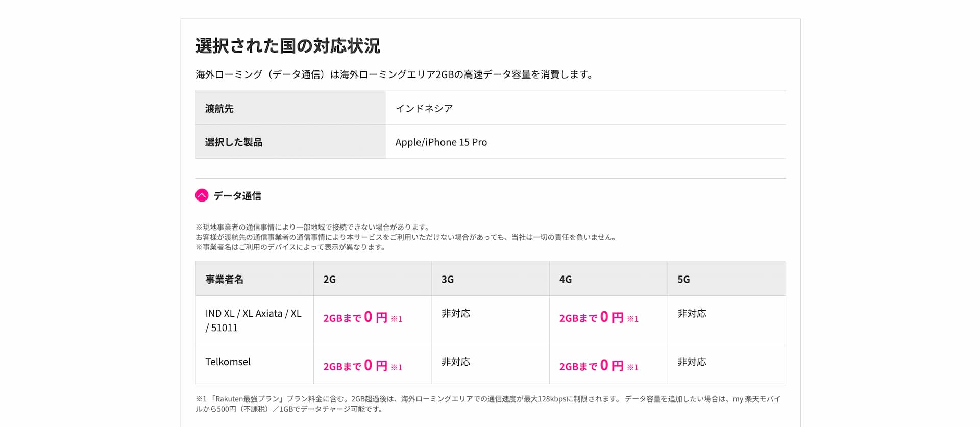Click the ※現地事業者の通信事情 disclaimer line
Image resolution: width=980 pixels, height=427 pixels.
(x=314, y=227)
